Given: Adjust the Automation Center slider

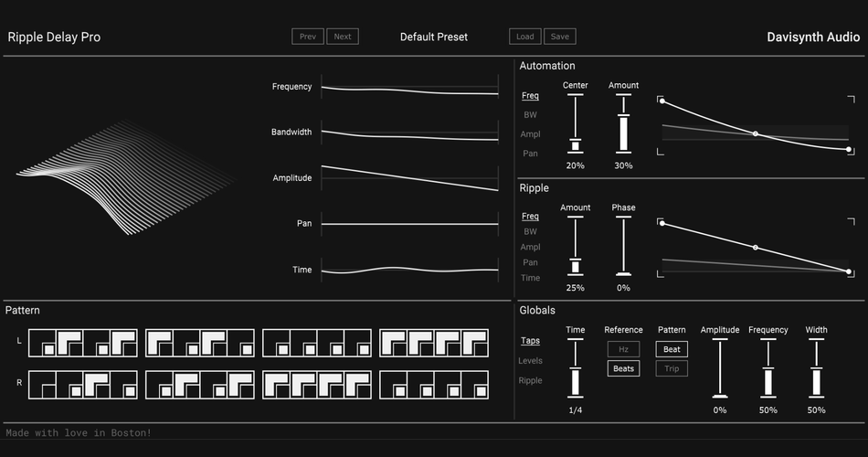Looking at the screenshot, I should click(575, 123).
